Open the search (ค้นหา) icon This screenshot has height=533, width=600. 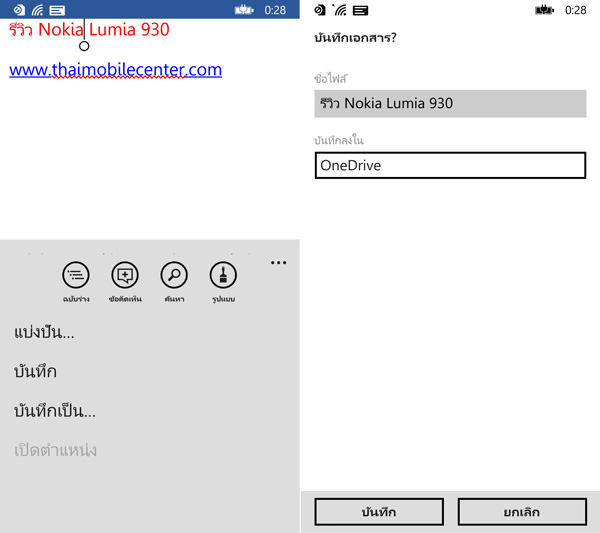point(174,275)
